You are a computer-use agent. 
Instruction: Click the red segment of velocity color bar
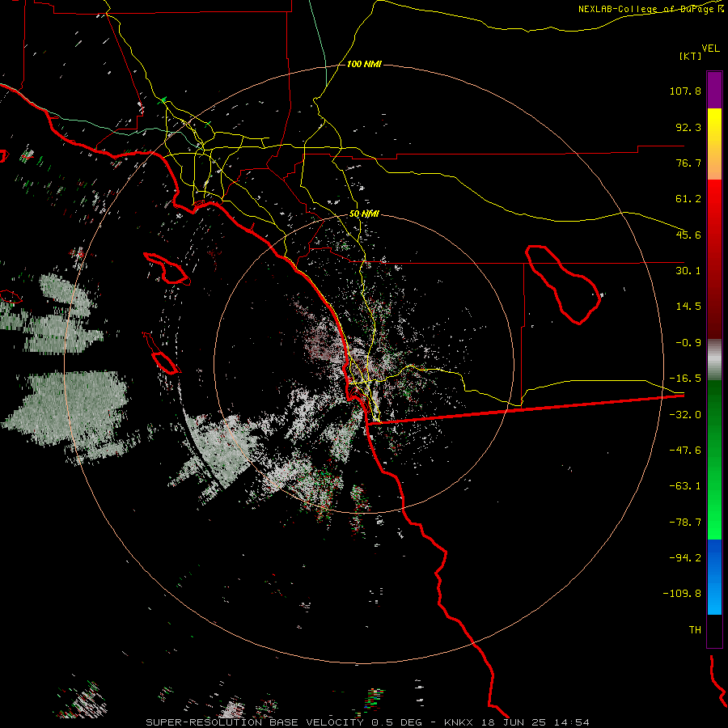tap(714, 259)
